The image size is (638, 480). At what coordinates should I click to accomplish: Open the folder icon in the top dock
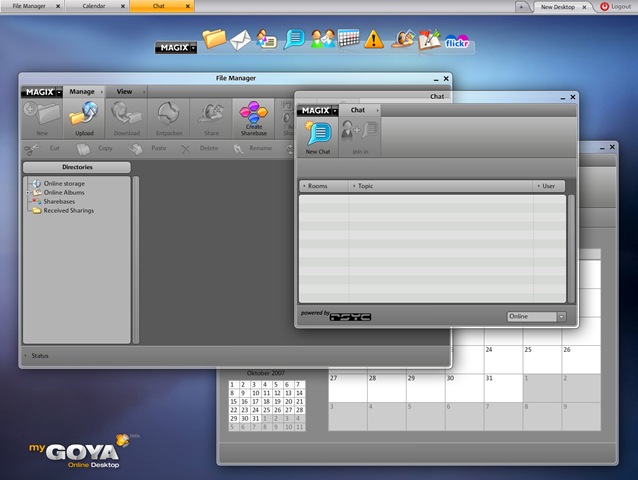[214, 39]
